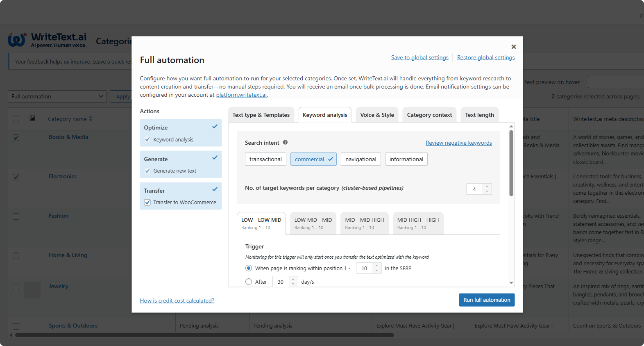The image size is (644, 346).
Task: Decrease target keywords per category value
Action: [487, 191]
